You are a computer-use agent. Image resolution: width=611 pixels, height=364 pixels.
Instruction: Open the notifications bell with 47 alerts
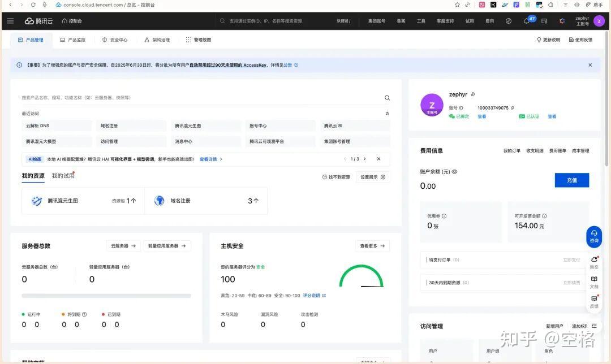coord(526,21)
